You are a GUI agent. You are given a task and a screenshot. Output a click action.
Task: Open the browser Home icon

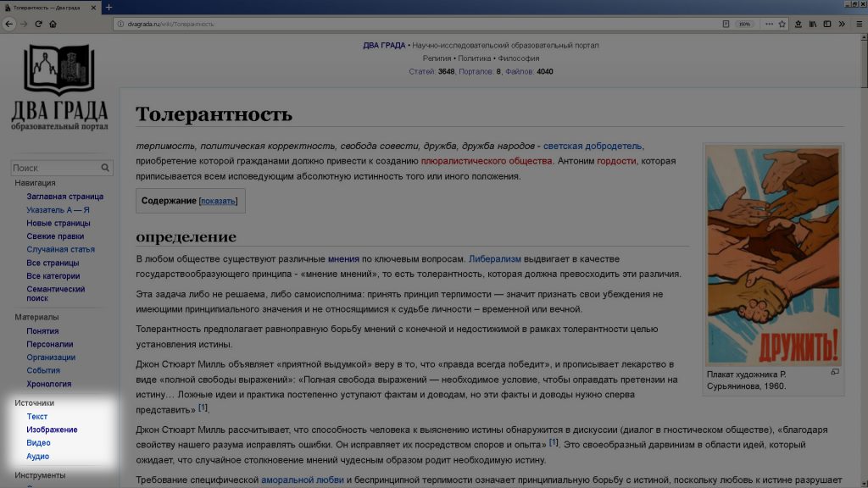tap(53, 24)
